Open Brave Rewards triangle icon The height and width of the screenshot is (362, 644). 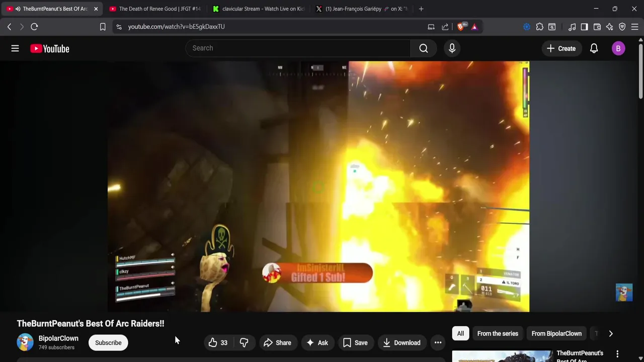474,27
